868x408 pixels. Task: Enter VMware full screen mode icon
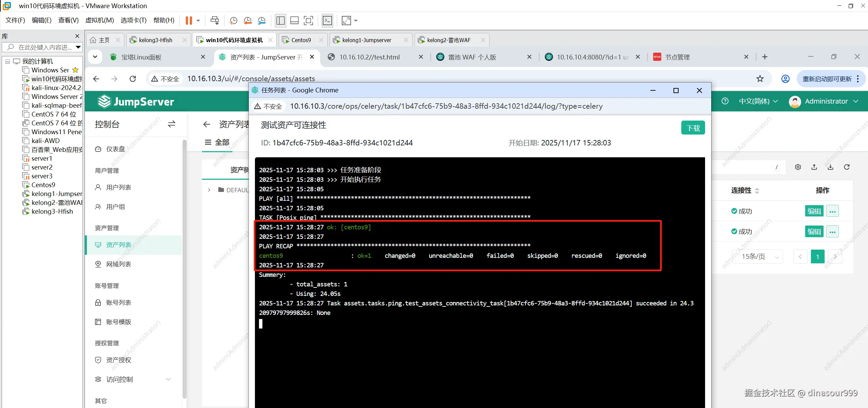point(308,21)
